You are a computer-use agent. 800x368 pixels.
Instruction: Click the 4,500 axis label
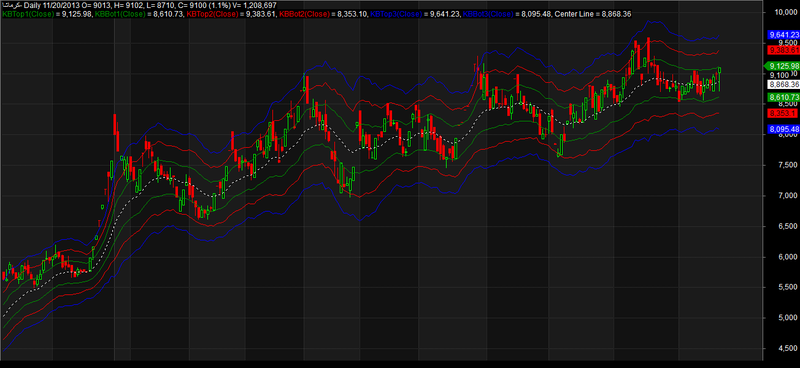click(788, 349)
